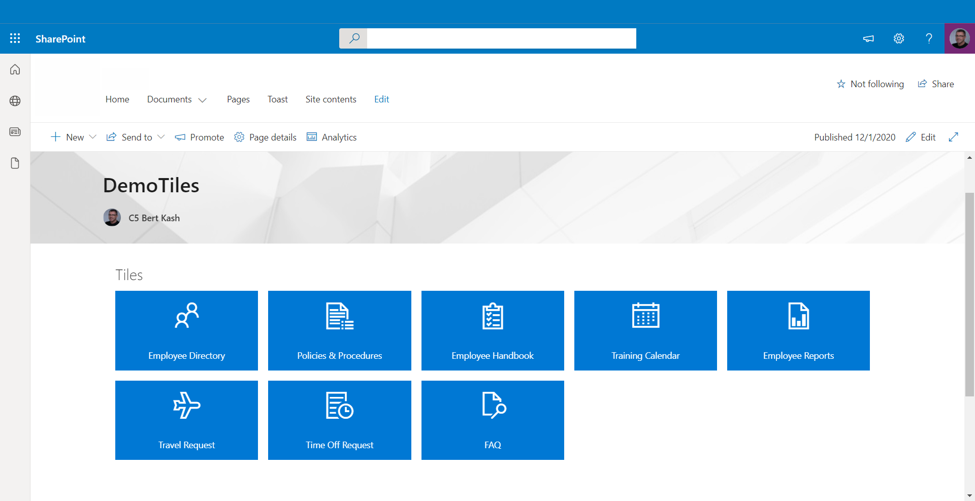The width and height of the screenshot is (975, 501).
Task: Click the Share button
Action: [x=936, y=84]
